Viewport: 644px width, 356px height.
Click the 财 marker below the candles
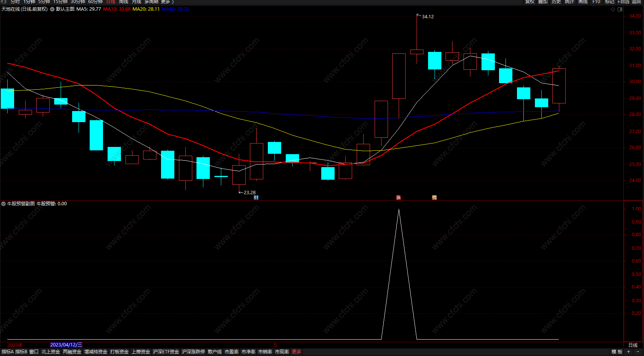tap(256, 198)
